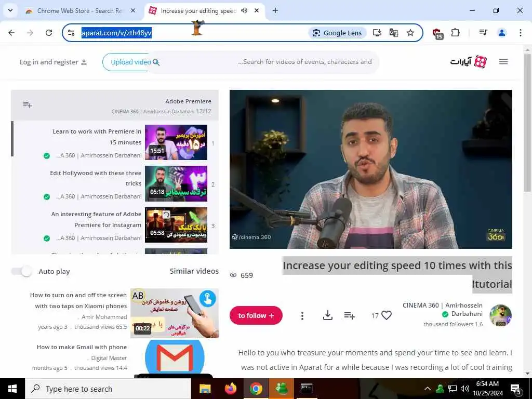Open 'An interesting feature of Adobe Premiere' video
532x399 pixels.
click(96, 220)
